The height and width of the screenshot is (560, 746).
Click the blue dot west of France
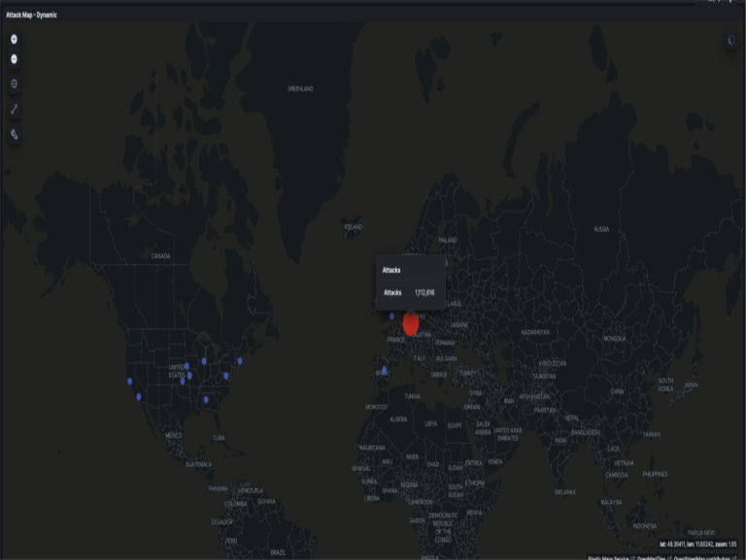point(392,316)
